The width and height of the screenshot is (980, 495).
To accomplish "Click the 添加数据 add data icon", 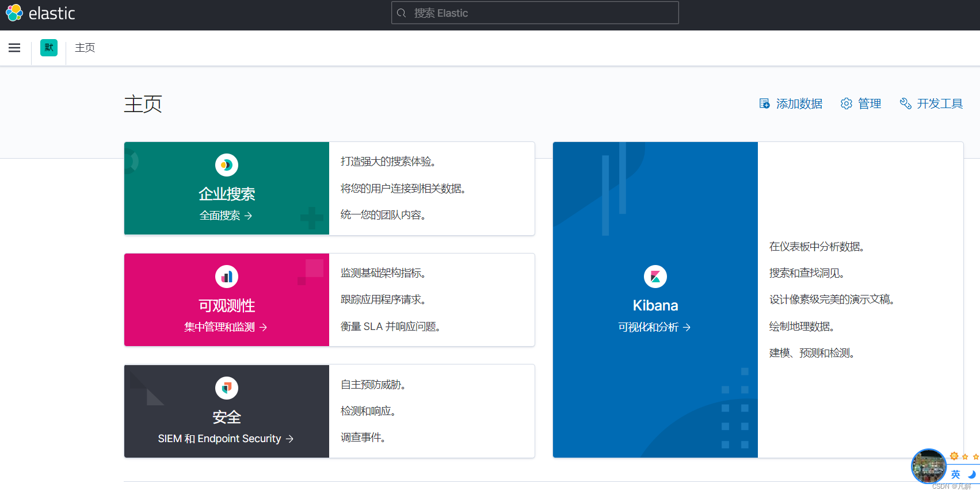I will pos(764,103).
